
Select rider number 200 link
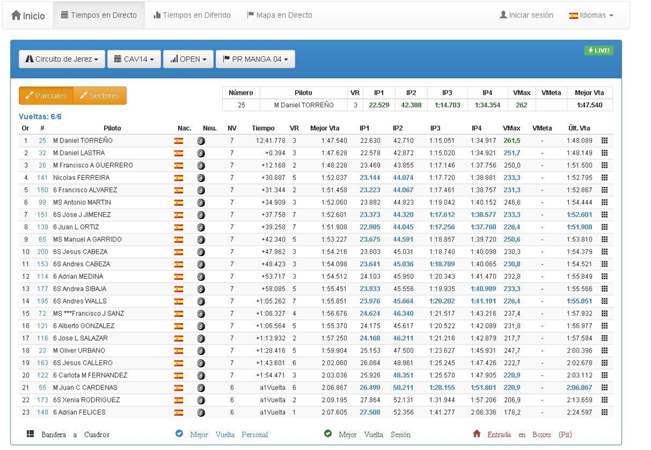pyautogui.click(x=42, y=252)
